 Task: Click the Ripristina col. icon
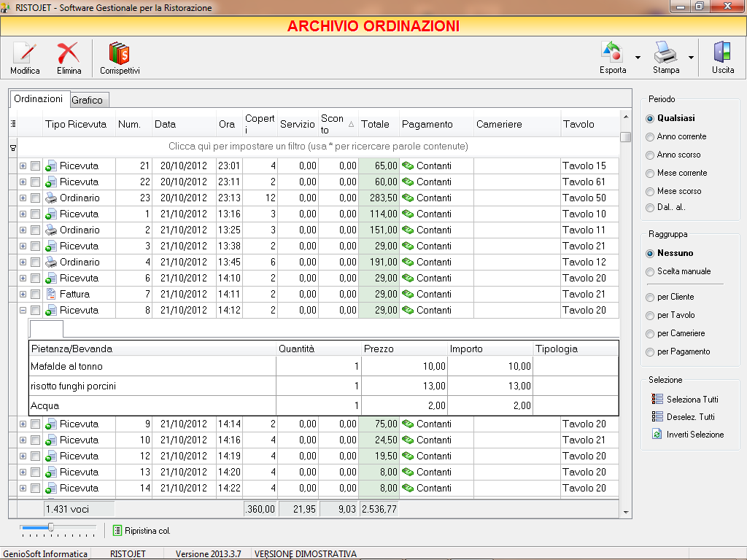point(117,531)
